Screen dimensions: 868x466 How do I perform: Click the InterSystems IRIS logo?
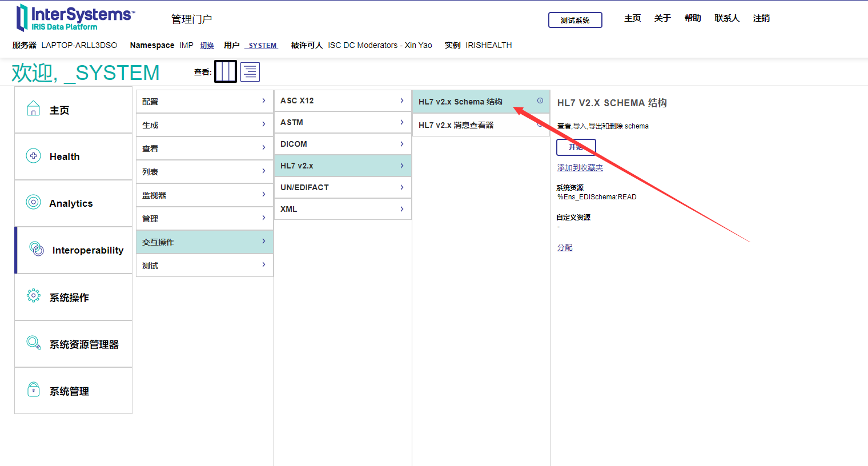[x=76, y=18]
